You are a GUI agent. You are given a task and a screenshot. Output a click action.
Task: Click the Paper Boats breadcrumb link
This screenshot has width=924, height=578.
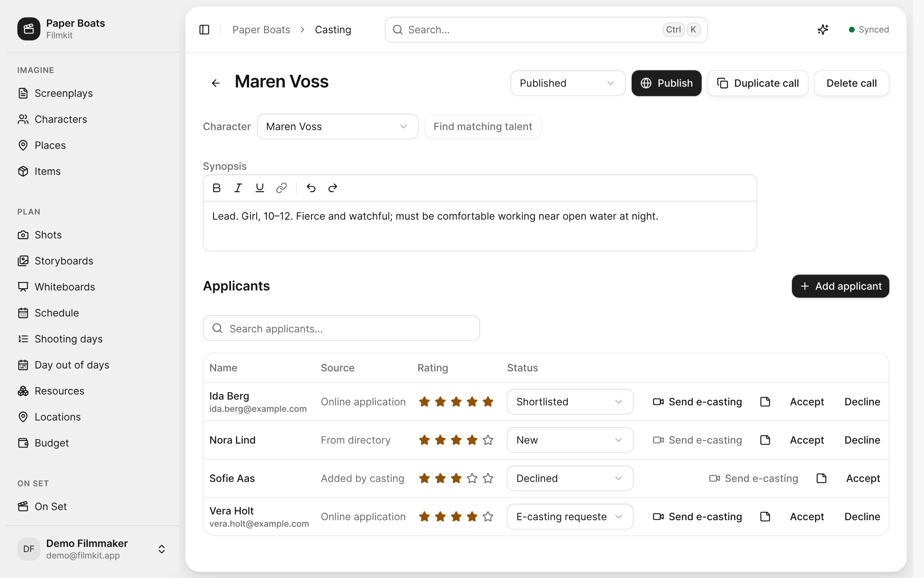pyautogui.click(x=261, y=29)
